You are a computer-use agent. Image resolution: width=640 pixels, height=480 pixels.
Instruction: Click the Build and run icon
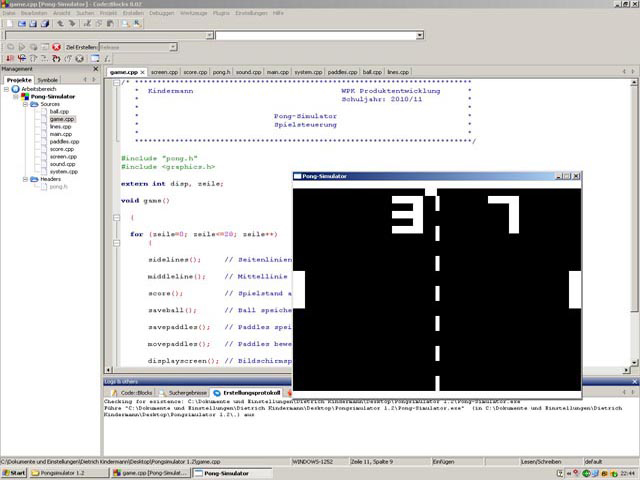pyautogui.click(x=33, y=47)
